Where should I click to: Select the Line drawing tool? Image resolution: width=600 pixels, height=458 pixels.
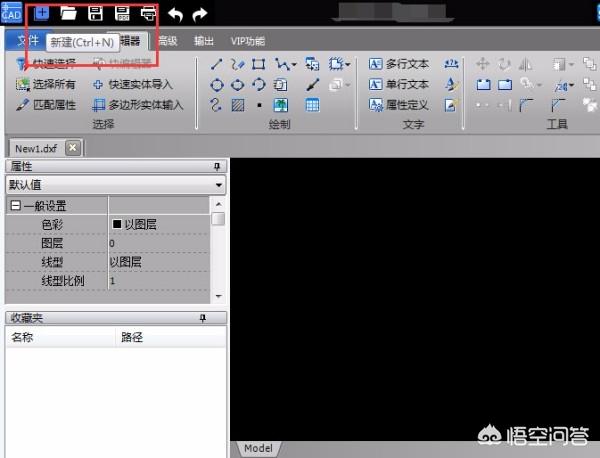(216, 65)
